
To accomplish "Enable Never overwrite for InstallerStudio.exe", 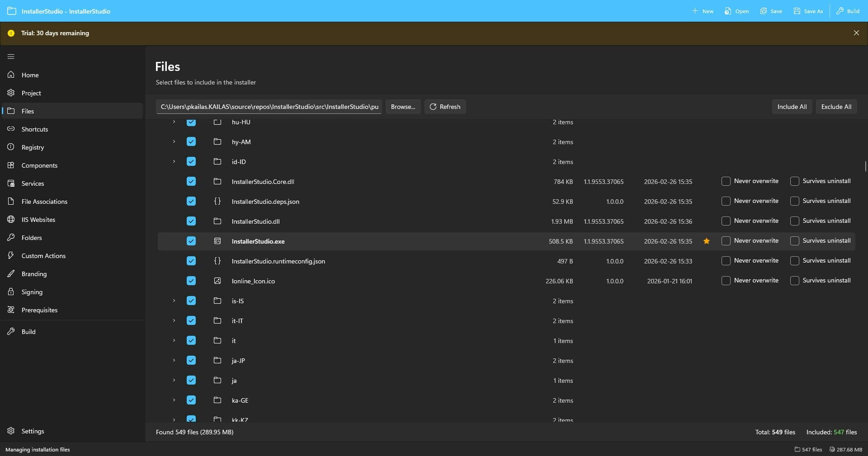I will [x=726, y=241].
